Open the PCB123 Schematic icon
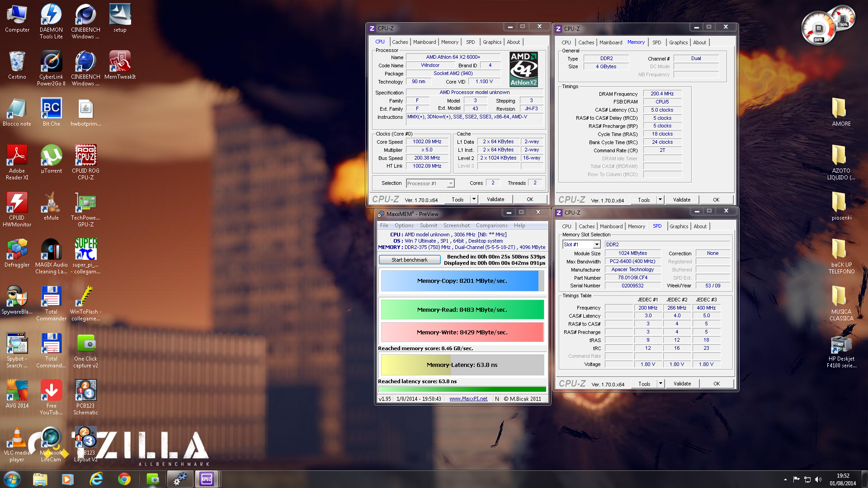The height and width of the screenshot is (488, 868). coord(85,397)
